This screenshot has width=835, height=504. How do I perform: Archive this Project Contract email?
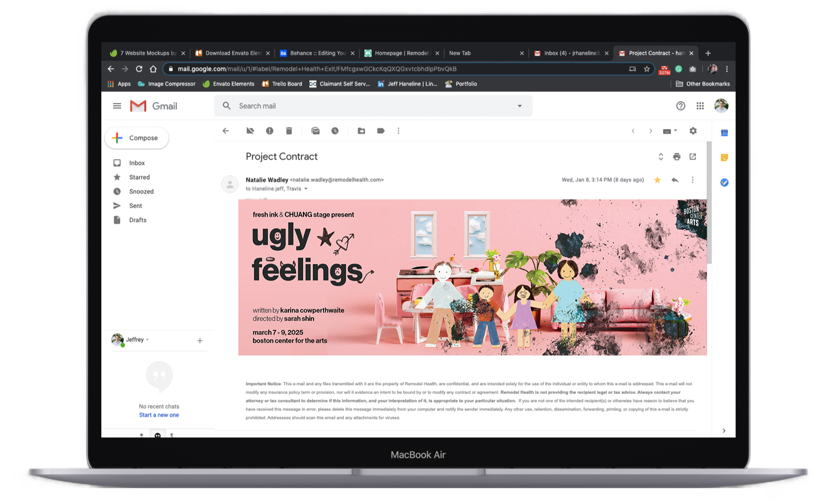250,131
